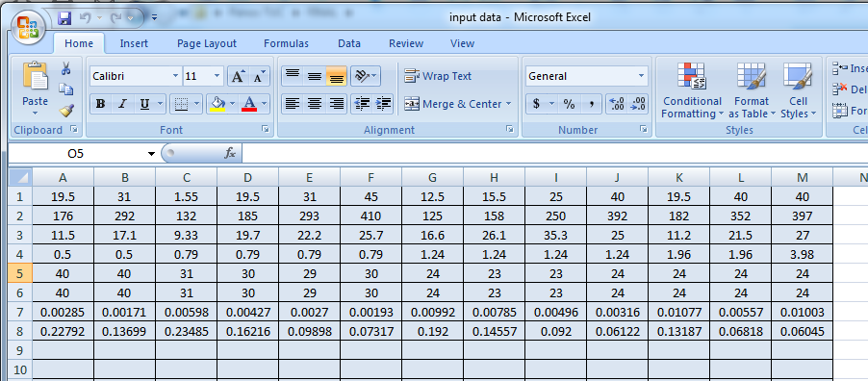Click Wrap Text button
Screen dimensions: 868x381
pyautogui.click(x=438, y=76)
